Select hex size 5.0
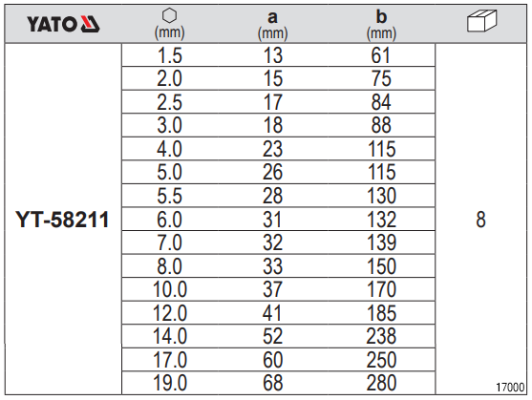 tap(169, 173)
